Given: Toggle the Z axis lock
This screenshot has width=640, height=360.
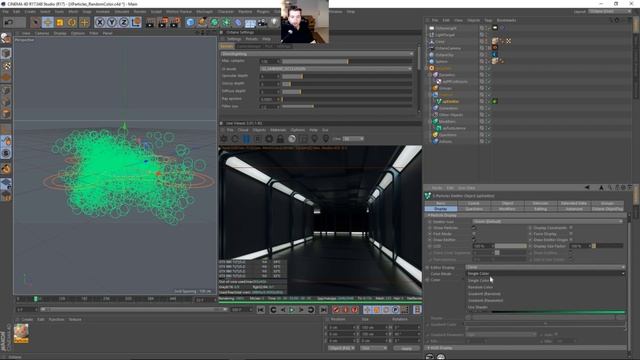Looking at the screenshot, I should [x=124, y=22].
